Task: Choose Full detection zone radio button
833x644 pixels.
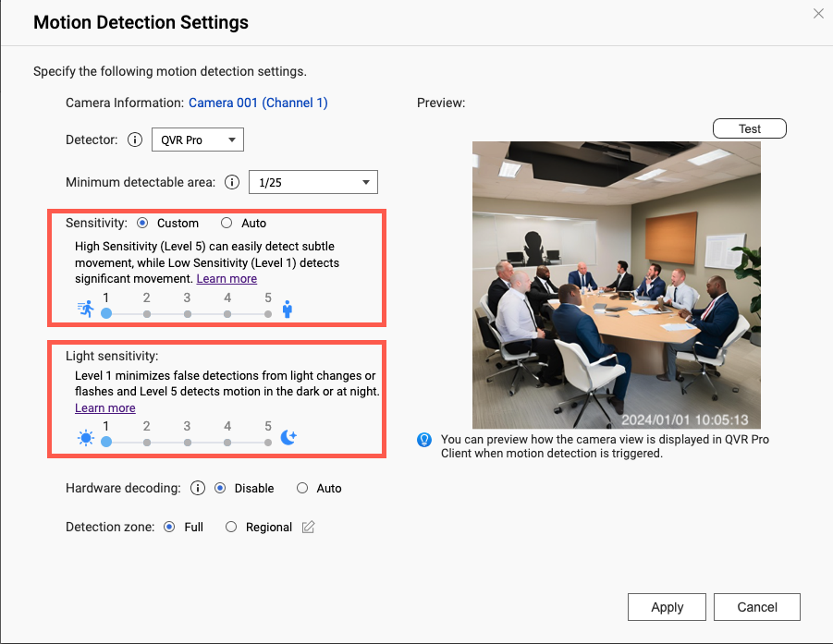Action: point(169,527)
